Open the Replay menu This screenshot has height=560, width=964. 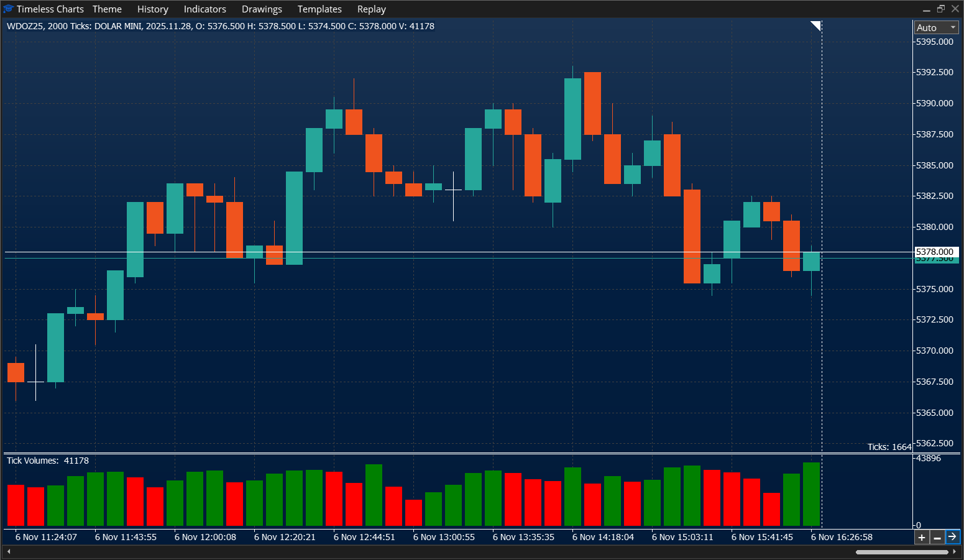point(371,9)
